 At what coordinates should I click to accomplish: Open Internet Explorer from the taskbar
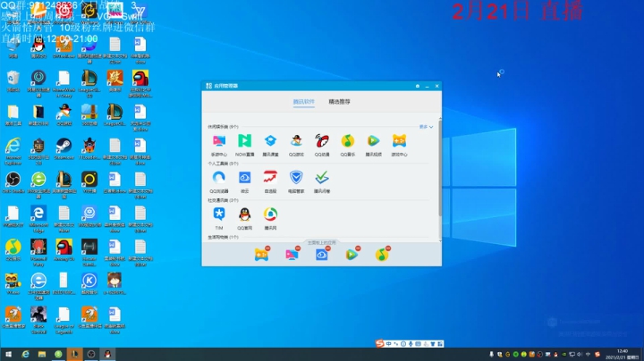[25, 354]
